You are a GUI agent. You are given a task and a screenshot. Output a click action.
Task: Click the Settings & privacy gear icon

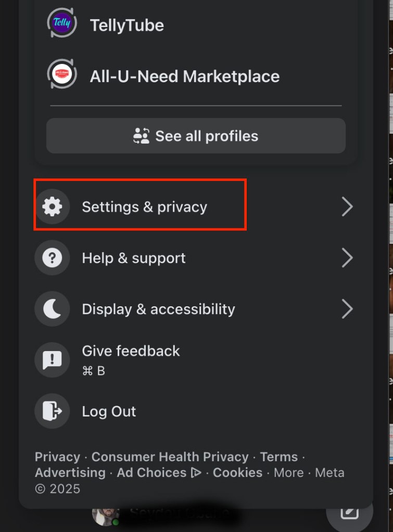click(52, 207)
